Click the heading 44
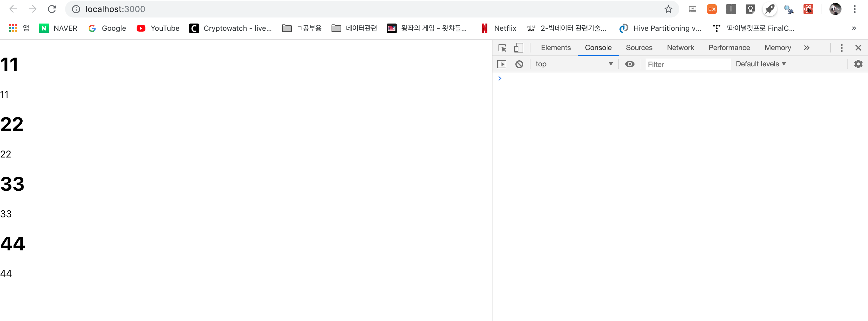The width and height of the screenshot is (868, 321). (x=12, y=243)
